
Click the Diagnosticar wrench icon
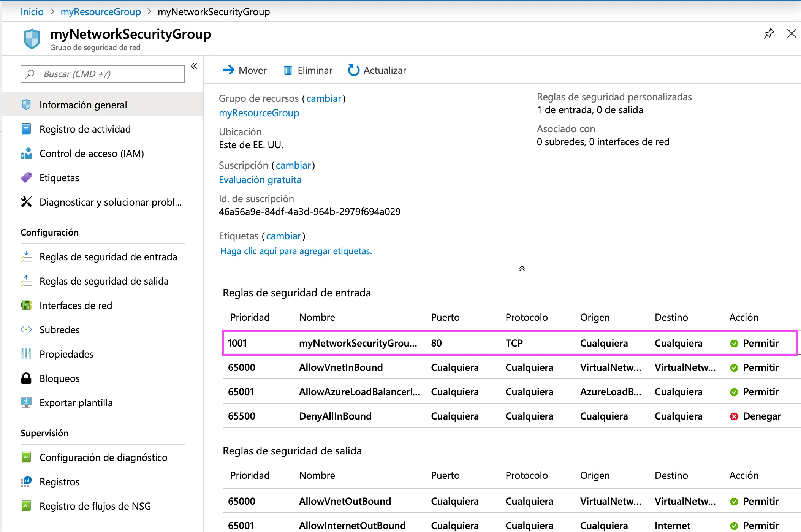(26, 202)
